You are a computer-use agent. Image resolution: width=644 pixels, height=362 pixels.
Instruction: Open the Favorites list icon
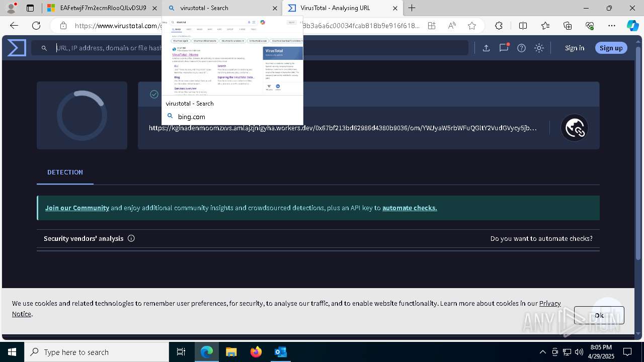click(x=545, y=26)
